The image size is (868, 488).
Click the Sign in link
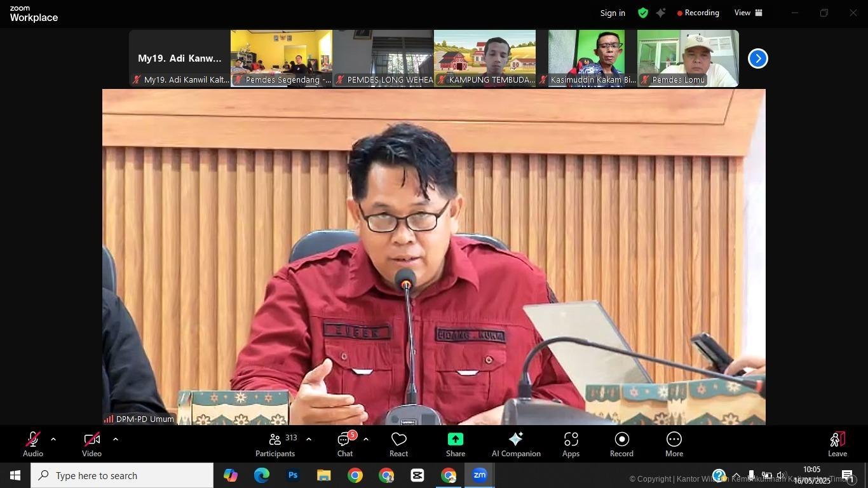tap(613, 13)
